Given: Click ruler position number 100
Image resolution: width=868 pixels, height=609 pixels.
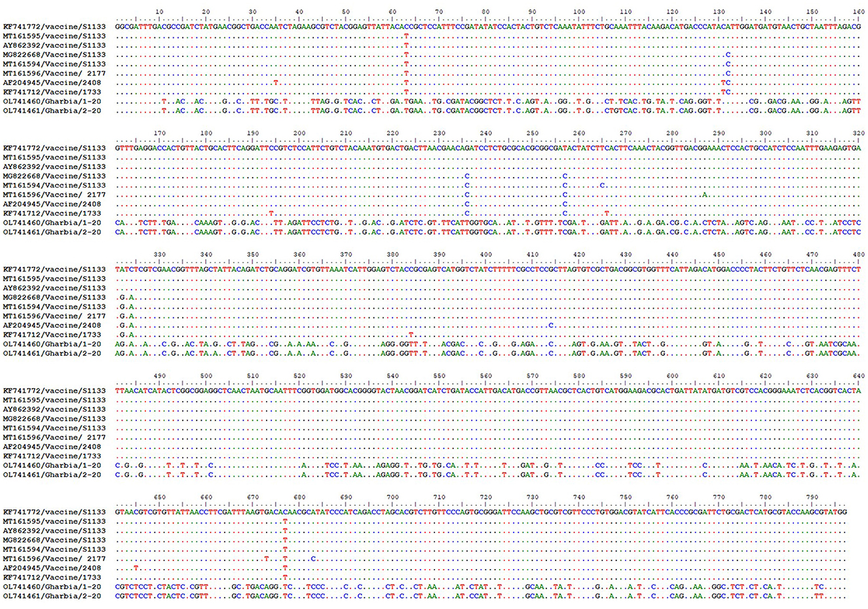Looking at the screenshot, I should [x=579, y=12].
